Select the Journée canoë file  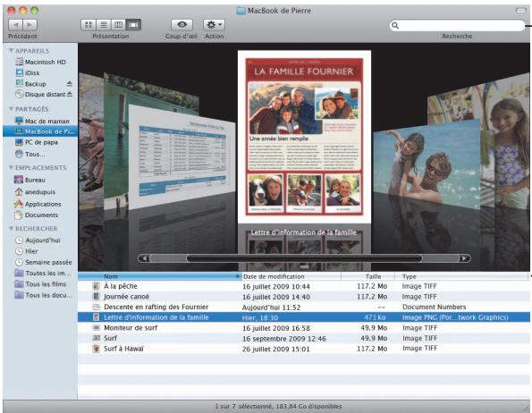click(304, 297)
